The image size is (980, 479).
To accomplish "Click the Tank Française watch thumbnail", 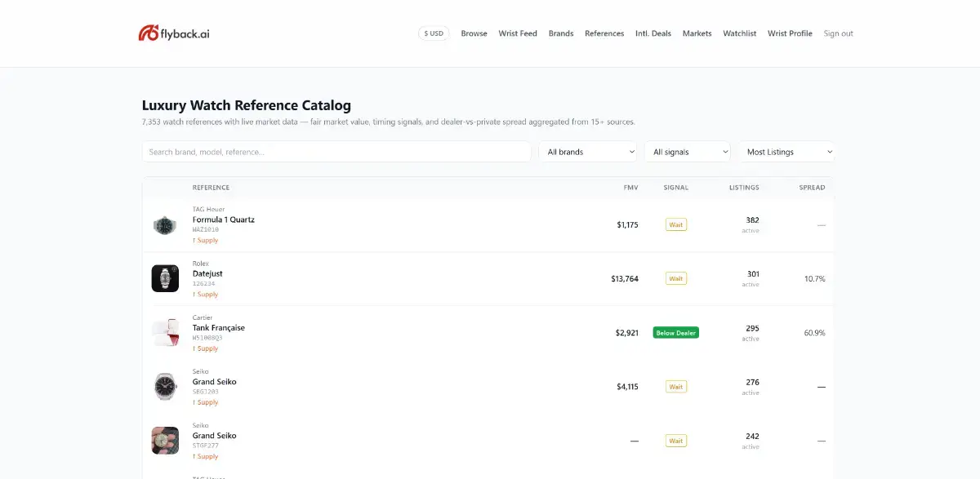I will tap(165, 332).
